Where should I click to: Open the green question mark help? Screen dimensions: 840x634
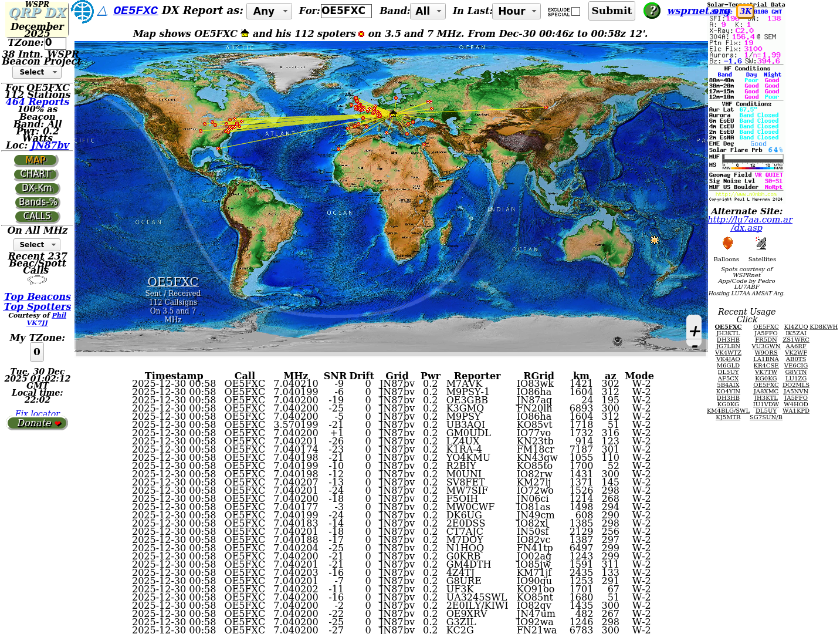tap(652, 11)
